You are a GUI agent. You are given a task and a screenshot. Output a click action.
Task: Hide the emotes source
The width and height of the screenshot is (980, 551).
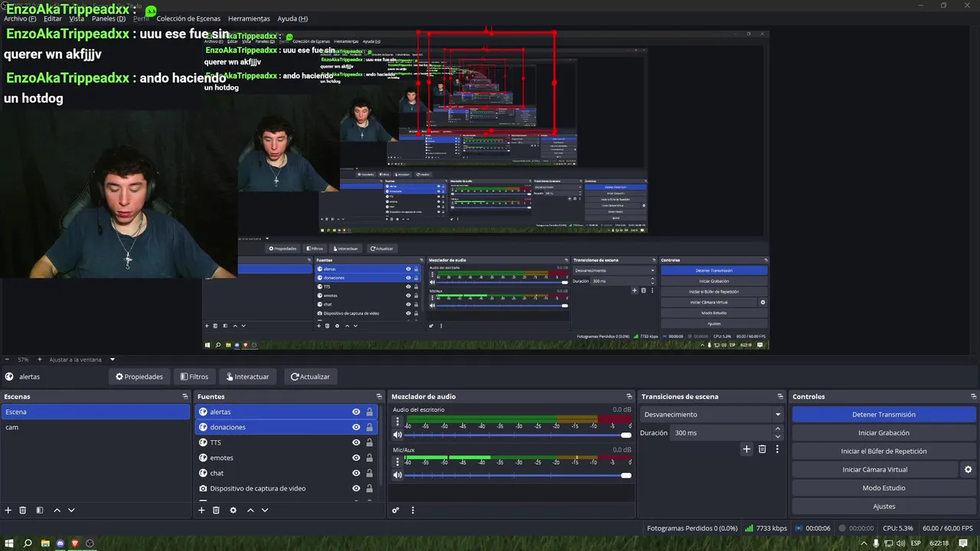pos(356,458)
